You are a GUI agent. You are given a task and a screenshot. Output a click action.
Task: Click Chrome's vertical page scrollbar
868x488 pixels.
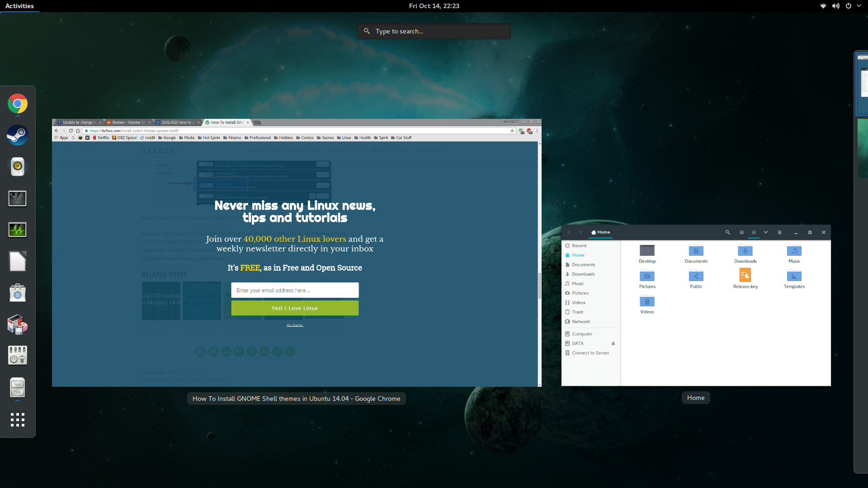[x=539, y=286]
